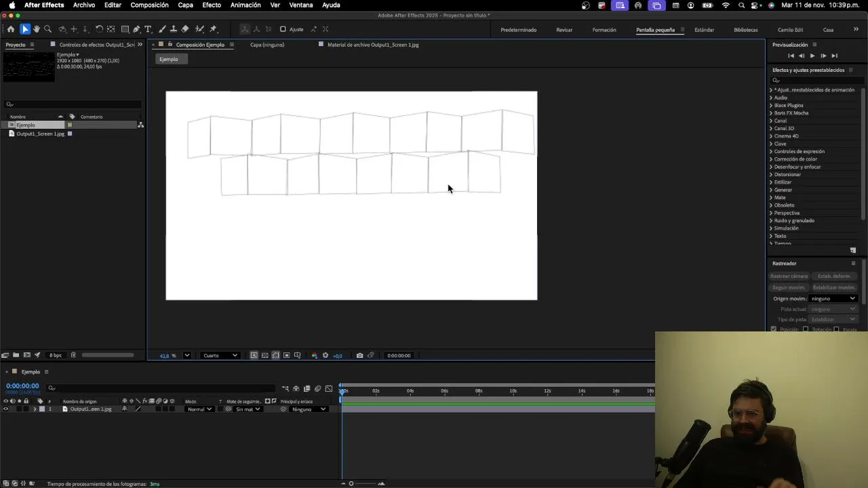Click new folder icon in Project panel
The height and width of the screenshot is (488, 868).
click(x=16, y=355)
